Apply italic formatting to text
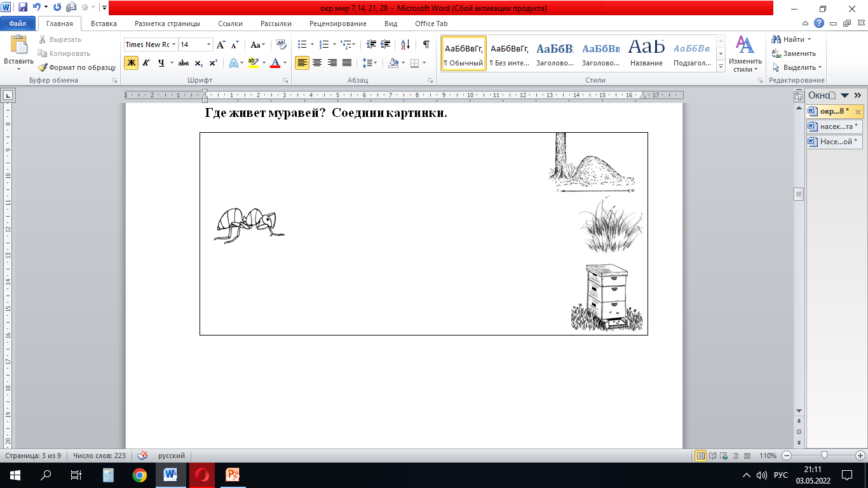 tap(146, 63)
